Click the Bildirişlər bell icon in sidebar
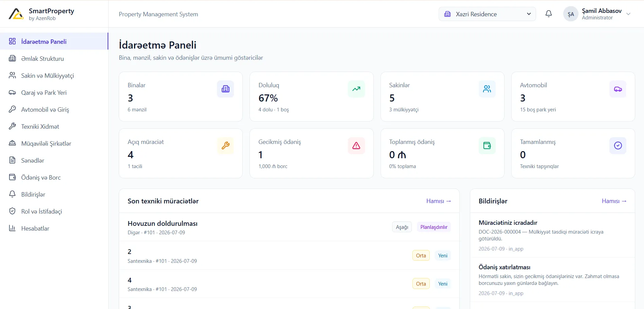The image size is (644, 309). click(x=12, y=194)
